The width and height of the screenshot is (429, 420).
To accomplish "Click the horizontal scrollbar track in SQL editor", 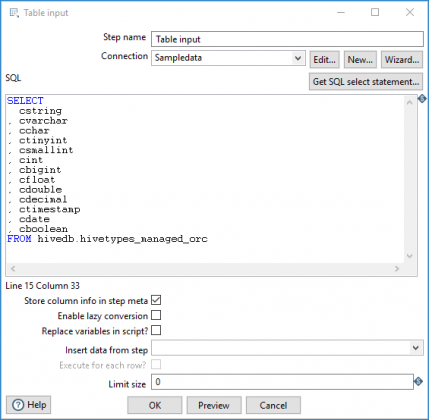I will [205, 269].
